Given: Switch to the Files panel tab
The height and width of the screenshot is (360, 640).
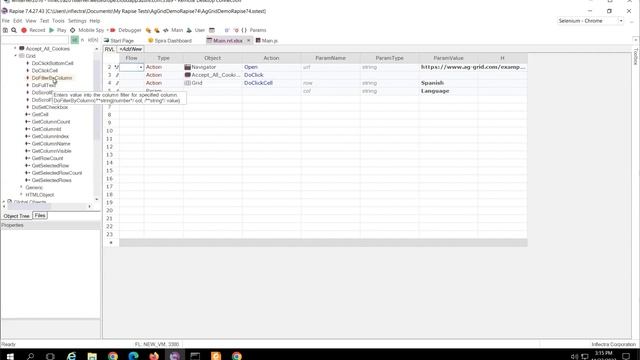Looking at the screenshot, I should (40, 216).
